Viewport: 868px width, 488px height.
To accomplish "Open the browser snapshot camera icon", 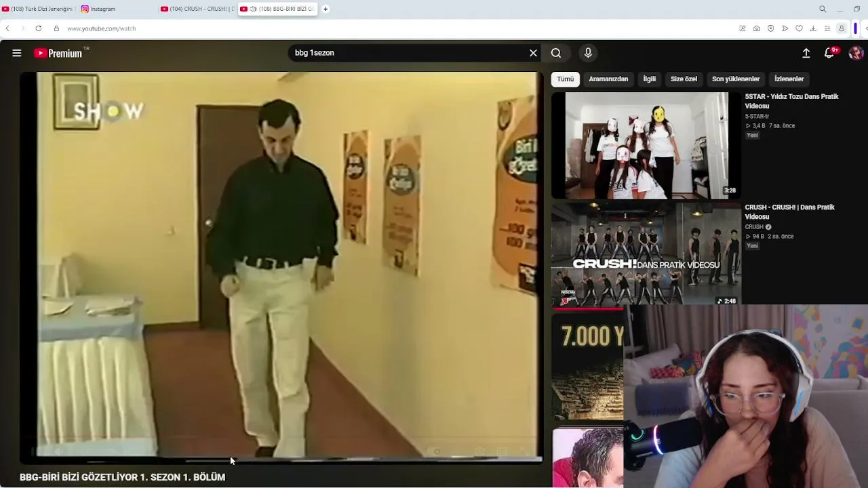I will point(757,28).
